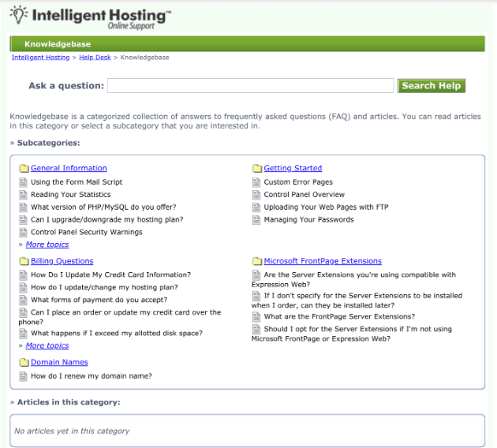This screenshot has width=497, height=448.
Task: Go to Intelligent Hosting breadcrumb link
Action: 40,58
